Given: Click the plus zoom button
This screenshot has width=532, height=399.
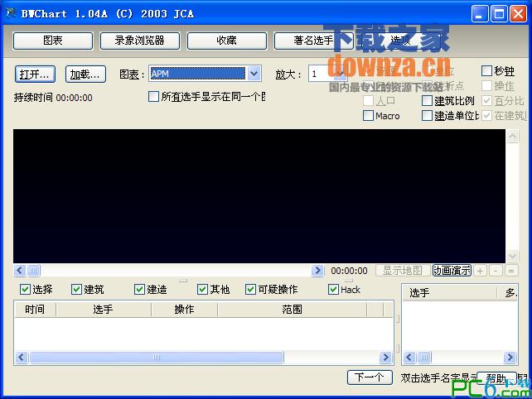Looking at the screenshot, I should pyautogui.click(x=480, y=271).
